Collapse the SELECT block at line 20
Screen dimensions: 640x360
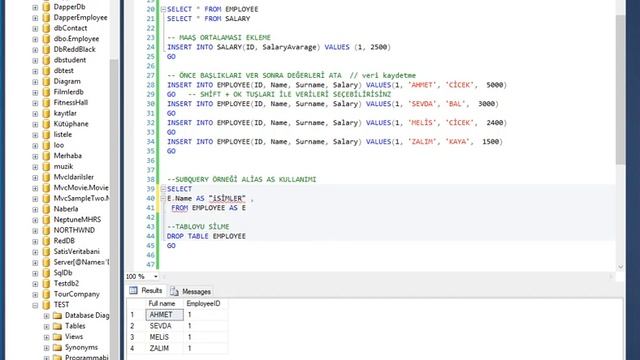point(163,9)
